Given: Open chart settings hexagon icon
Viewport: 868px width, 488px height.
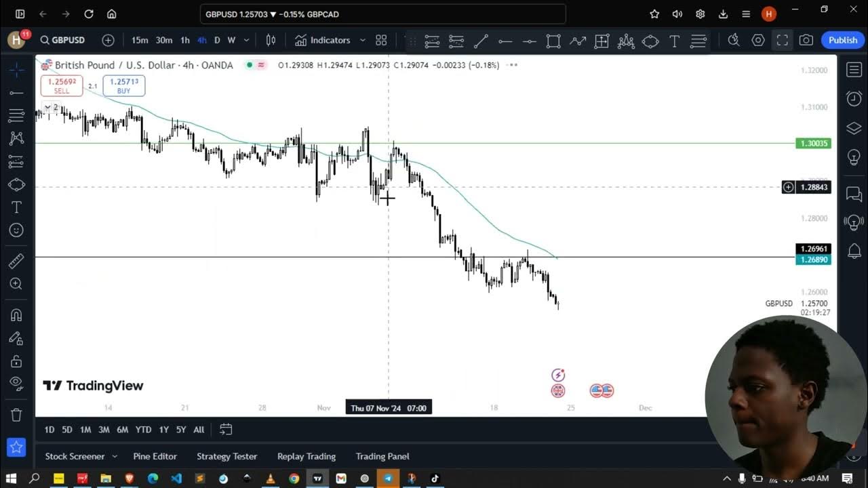Looking at the screenshot, I should (758, 40).
